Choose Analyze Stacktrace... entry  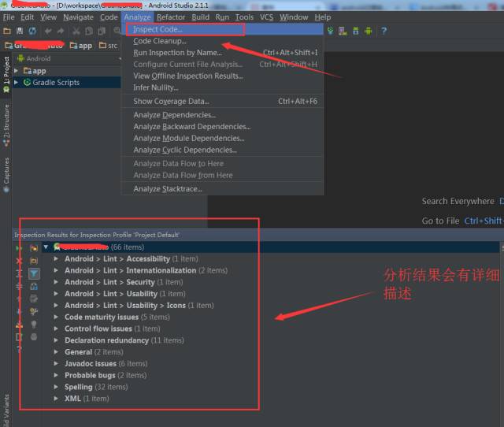[x=222, y=189]
